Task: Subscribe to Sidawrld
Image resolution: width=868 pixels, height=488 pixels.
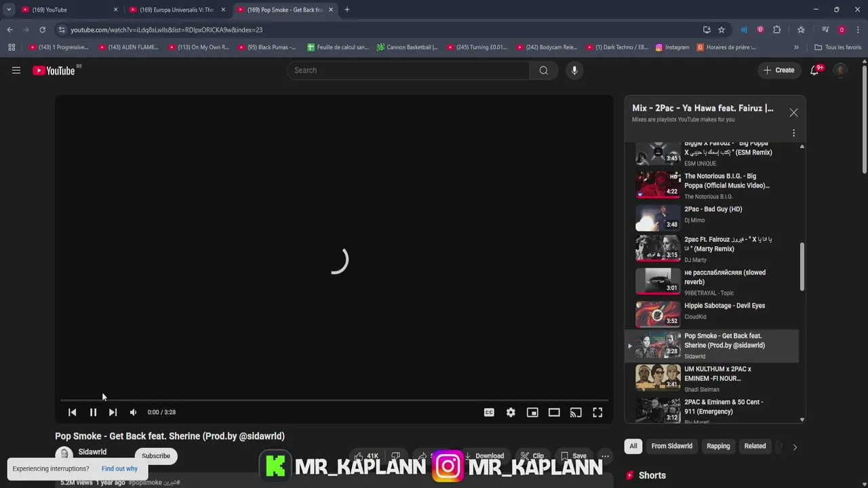Action: tap(156, 456)
